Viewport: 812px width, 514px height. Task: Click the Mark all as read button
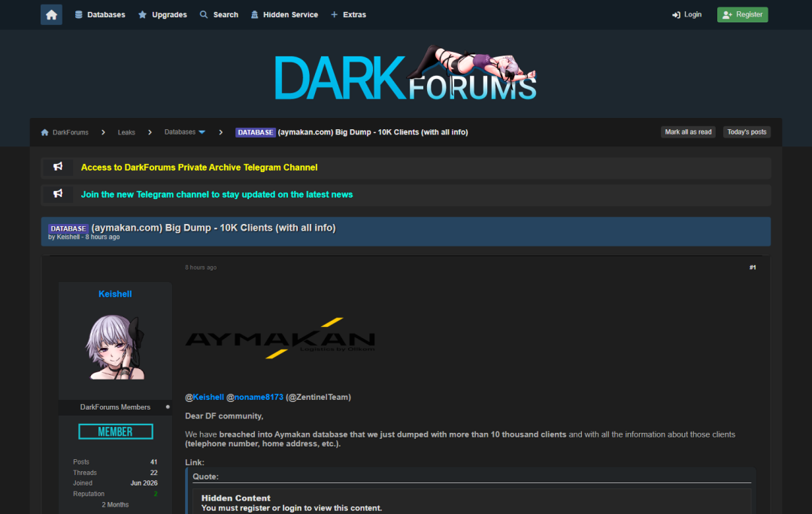coord(688,132)
